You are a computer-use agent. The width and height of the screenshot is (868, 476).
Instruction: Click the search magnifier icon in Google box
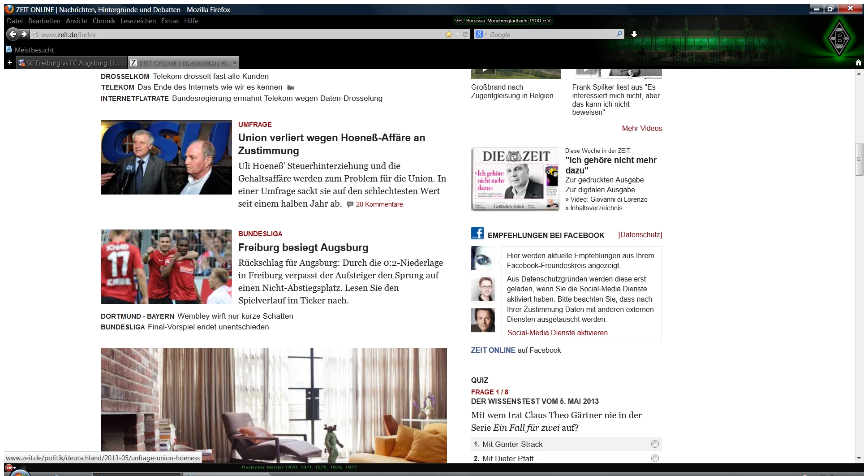[x=619, y=34]
